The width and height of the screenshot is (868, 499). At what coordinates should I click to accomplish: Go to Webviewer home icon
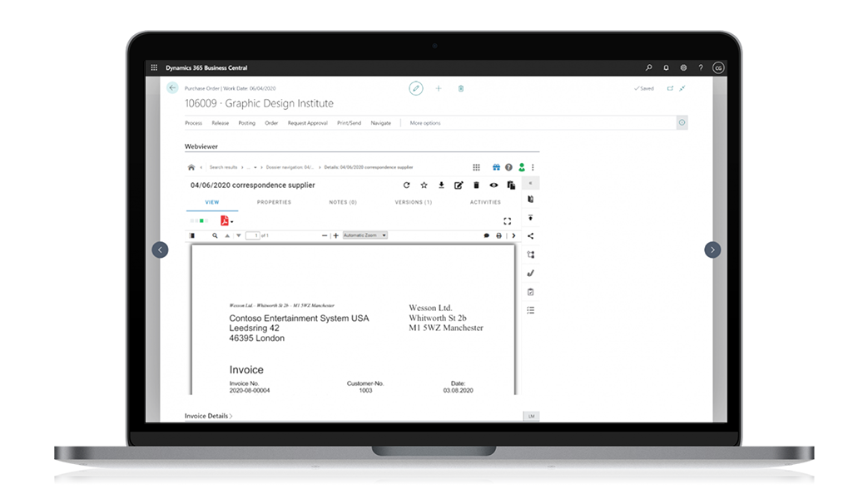[x=191, y=167]
